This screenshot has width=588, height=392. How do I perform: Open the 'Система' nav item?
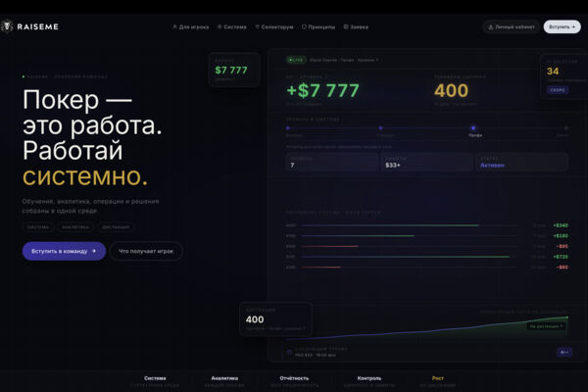click(231, 27)
